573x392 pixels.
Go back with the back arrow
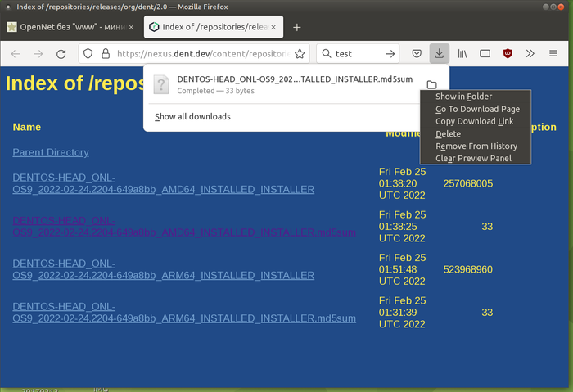click(16, 54)
